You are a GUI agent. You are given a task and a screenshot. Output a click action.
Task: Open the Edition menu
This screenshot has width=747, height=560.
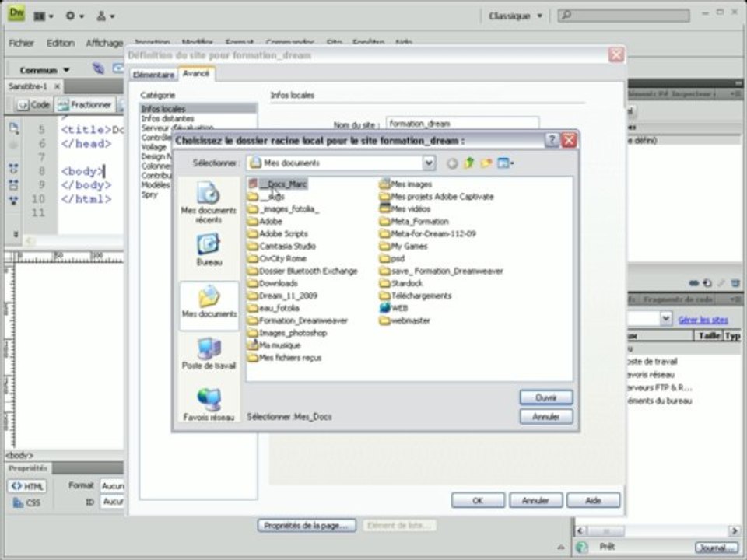coord(61,43)
